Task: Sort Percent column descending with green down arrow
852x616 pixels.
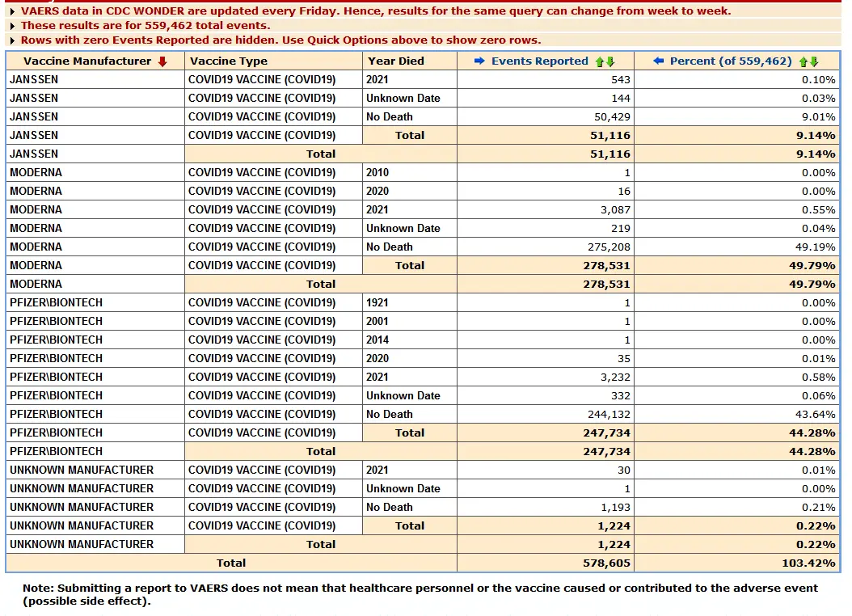Action: (x=814, y=61)
